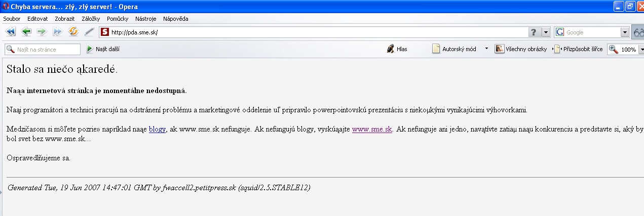Image resolution: width=644 pixels, height=216 pixels.
Task: Go forward with the green right arrow
Action: [x=42, y=32]
